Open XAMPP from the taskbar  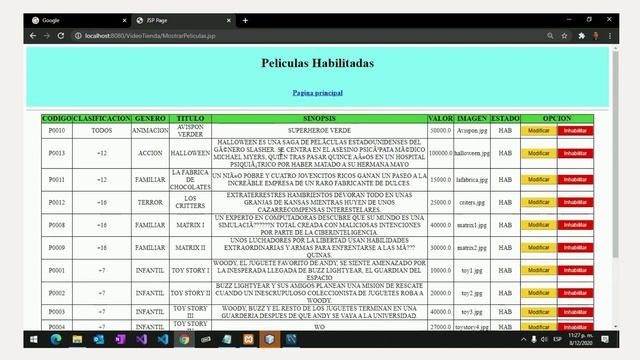point(248,340)
